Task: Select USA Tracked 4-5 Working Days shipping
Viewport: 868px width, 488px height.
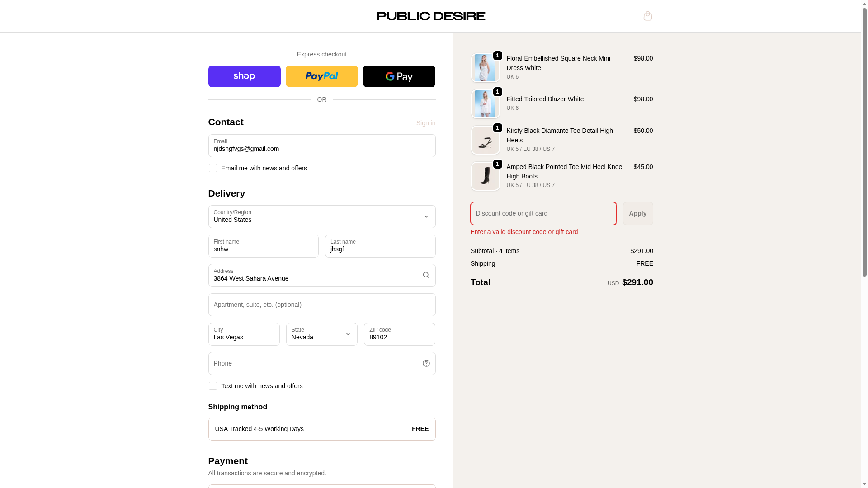Action: (321, 429)
